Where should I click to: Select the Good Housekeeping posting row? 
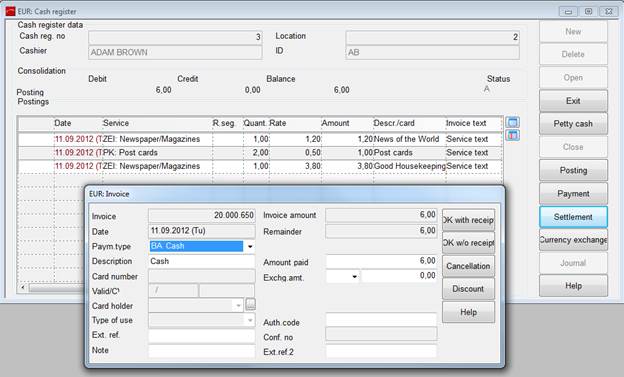(x=261, y=166)
